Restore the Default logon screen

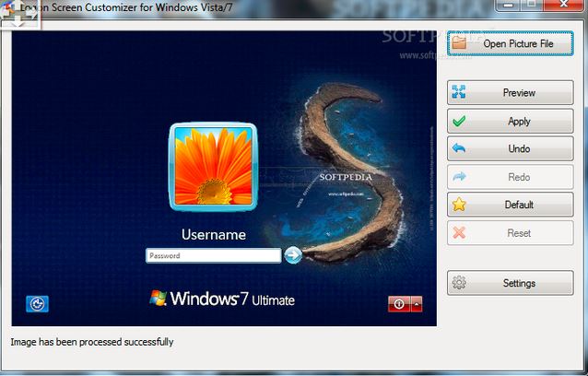510,205
